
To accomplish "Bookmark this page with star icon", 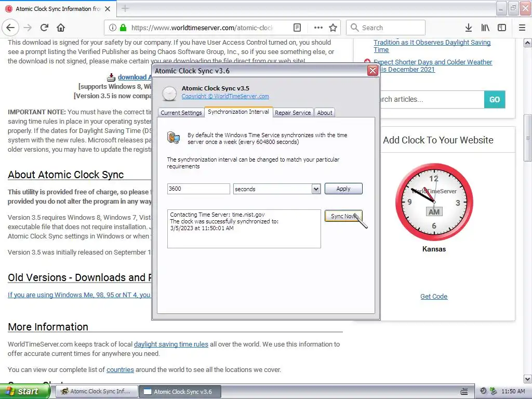I will (x=333, y=28).
